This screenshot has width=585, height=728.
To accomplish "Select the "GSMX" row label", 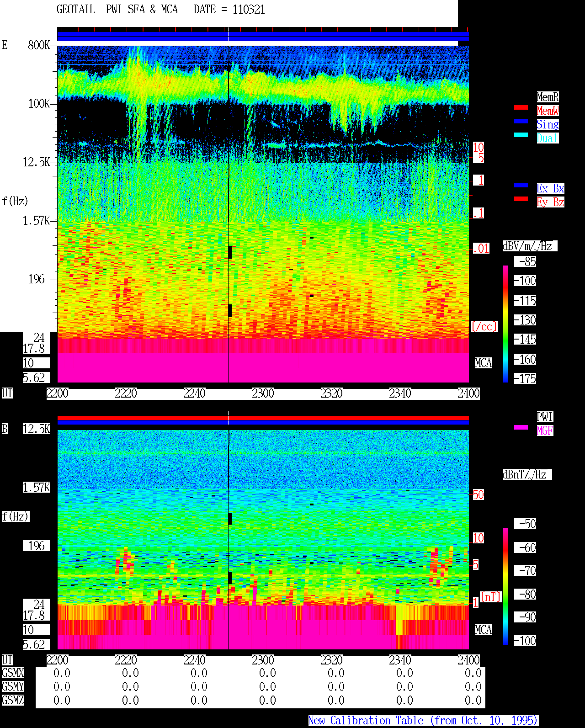I will tap(13, 673).
